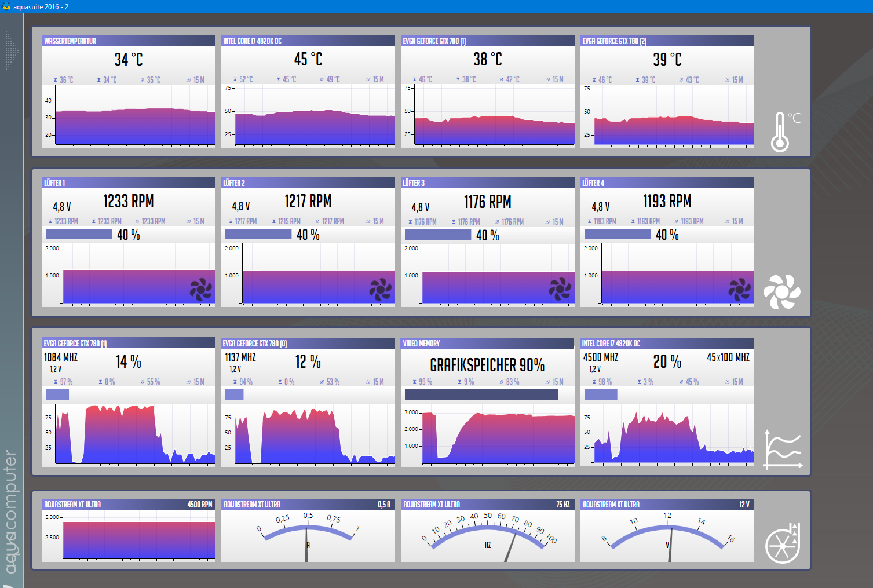Click the fan icon in Lüfter 1 chart
Image resolution: width=873 pixels, height=588 pixels.
coord(201,290)
